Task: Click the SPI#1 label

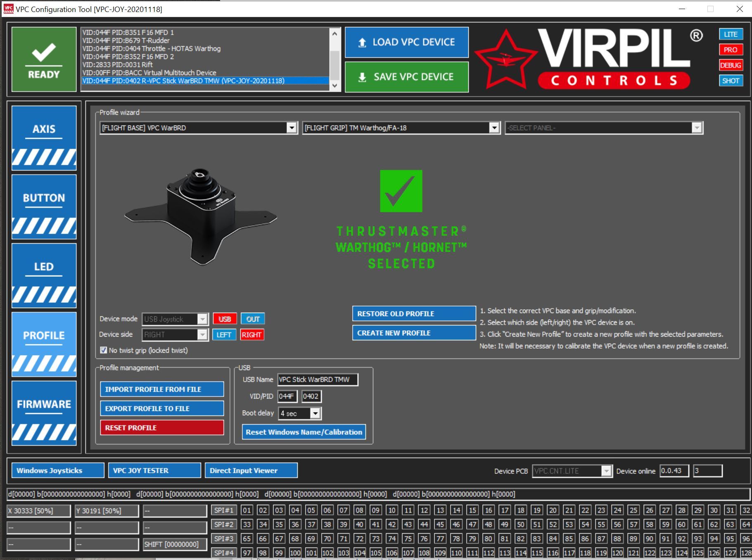Action: pyautogui.click(x=224, y=510)
